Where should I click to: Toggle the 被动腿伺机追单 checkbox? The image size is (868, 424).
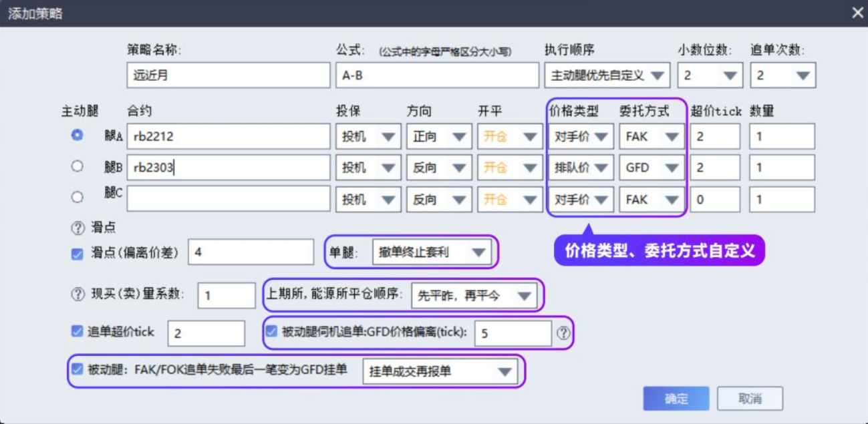click(271, 331)
